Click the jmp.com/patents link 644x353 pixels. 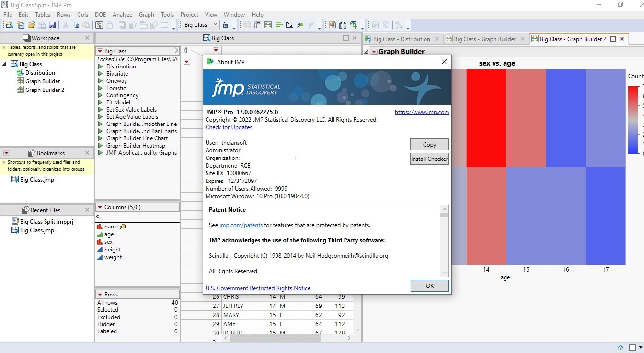tap(241, 225)
